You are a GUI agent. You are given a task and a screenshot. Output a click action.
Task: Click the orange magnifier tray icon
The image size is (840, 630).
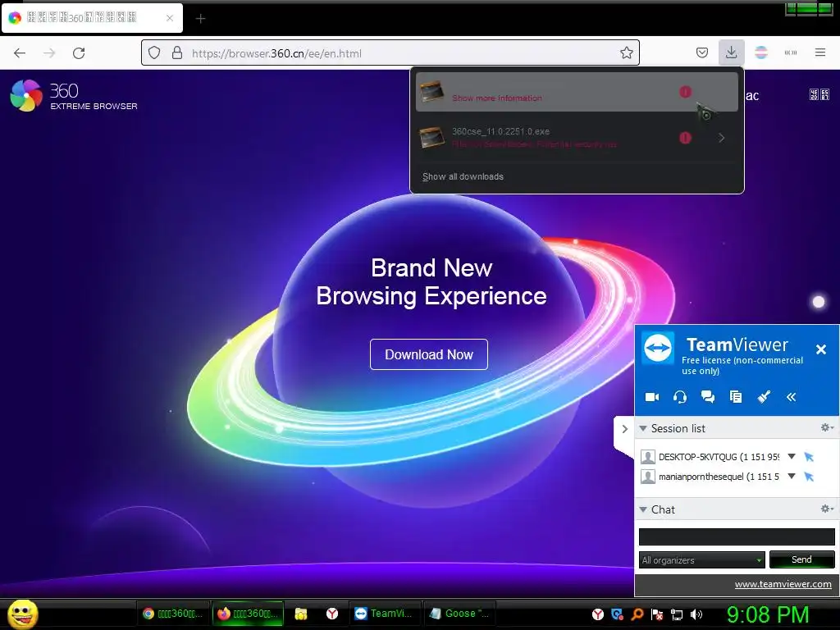click(x=637, y=614)
